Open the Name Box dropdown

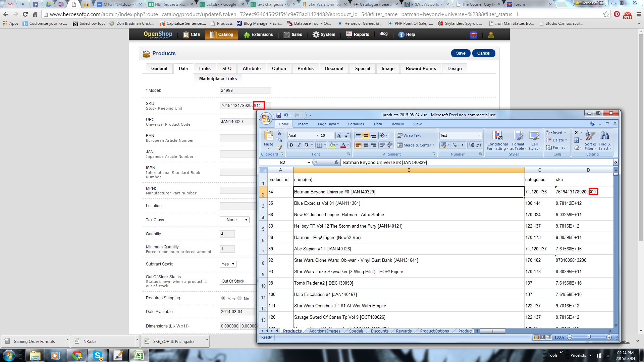(x=309, y=162)
